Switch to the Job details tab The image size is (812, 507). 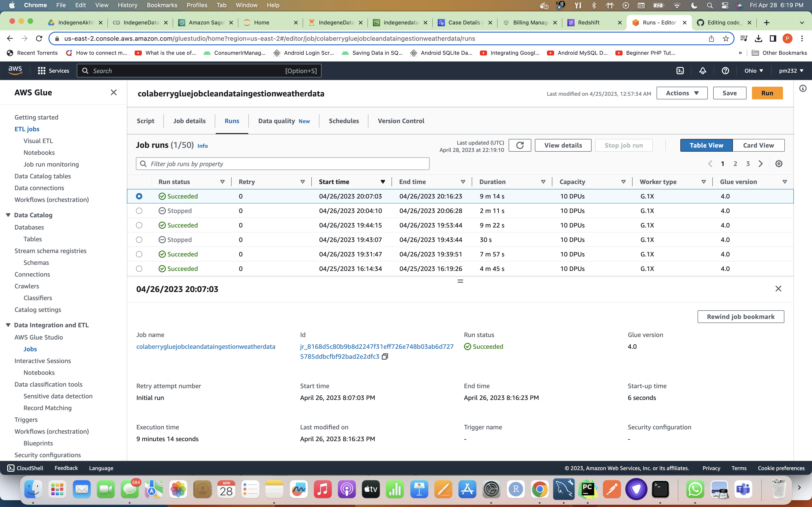click(x=189, y=121)
